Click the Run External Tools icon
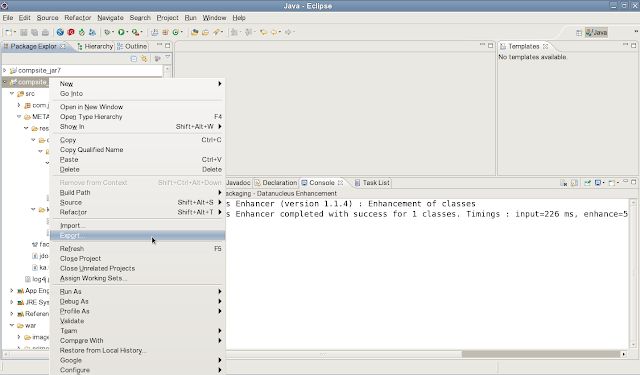 tap(135, 32)
